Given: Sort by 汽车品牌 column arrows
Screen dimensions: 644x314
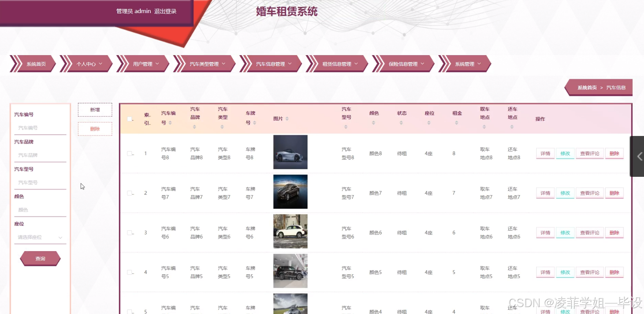Looking at the screenshot, I should [194, 127].
